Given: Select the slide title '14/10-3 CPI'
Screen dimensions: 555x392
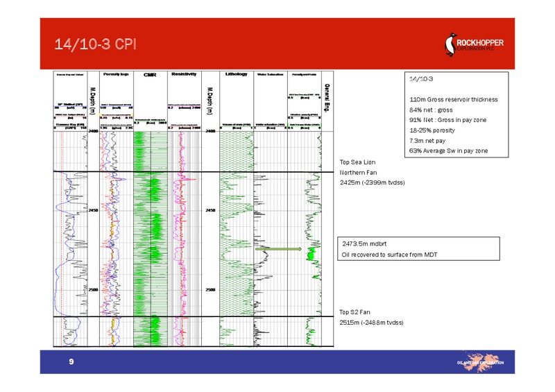Looking at the screenshot, I should (x=95, y=44).
